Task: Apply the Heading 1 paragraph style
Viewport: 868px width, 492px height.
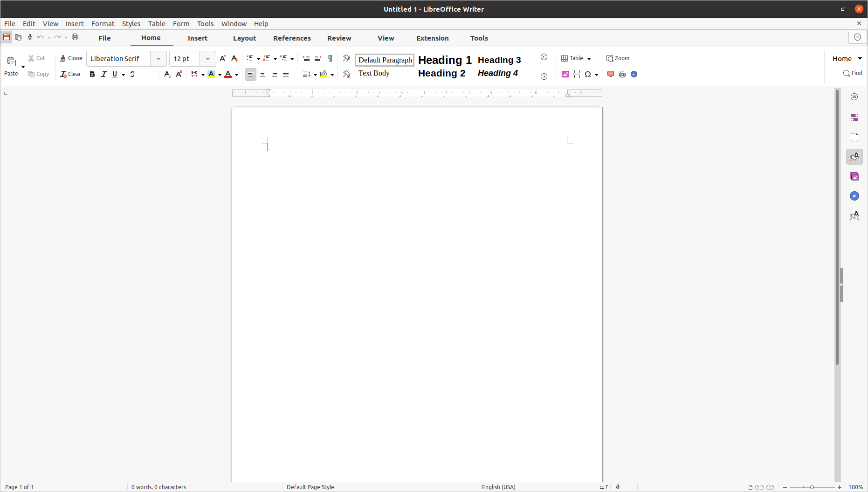Action: point(445,60)
